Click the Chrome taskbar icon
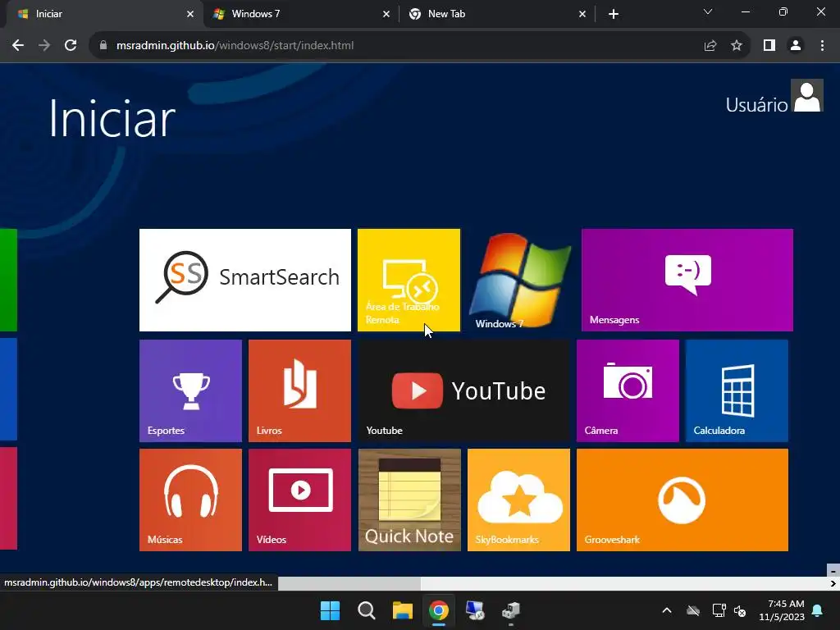 tap(439, 610)
